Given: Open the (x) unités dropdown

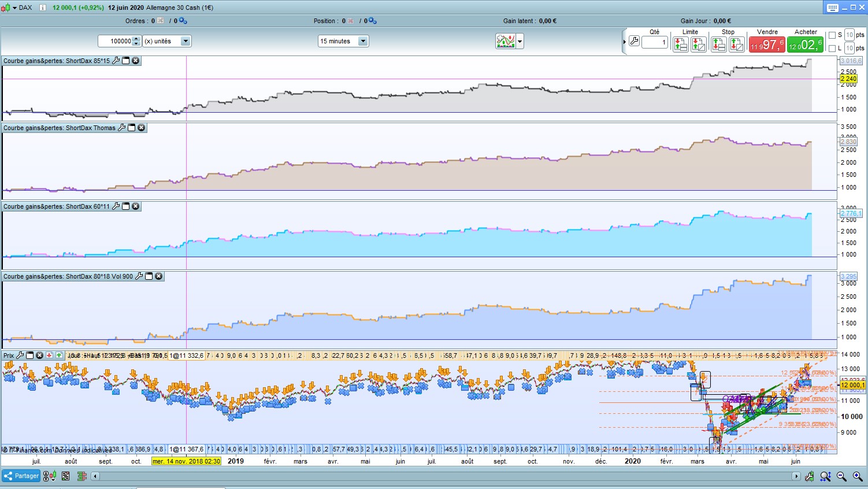Looking at the screenshot, I should click(166, 41).
